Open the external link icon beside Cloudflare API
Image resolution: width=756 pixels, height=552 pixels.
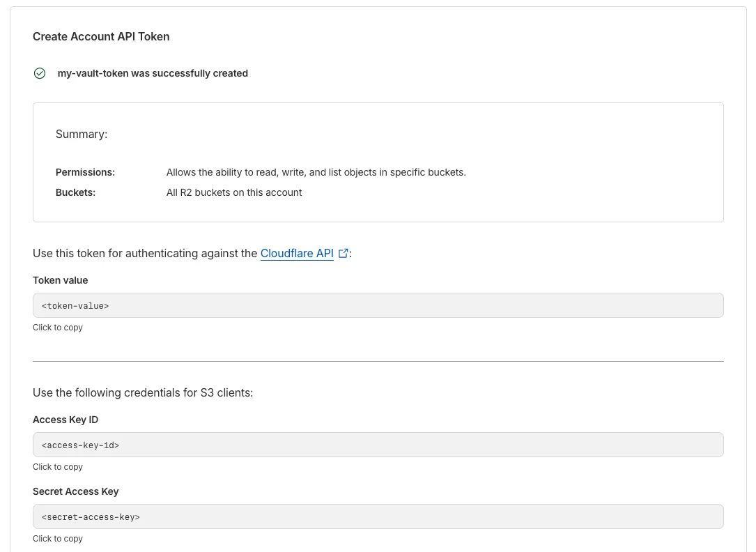point(342,253)
